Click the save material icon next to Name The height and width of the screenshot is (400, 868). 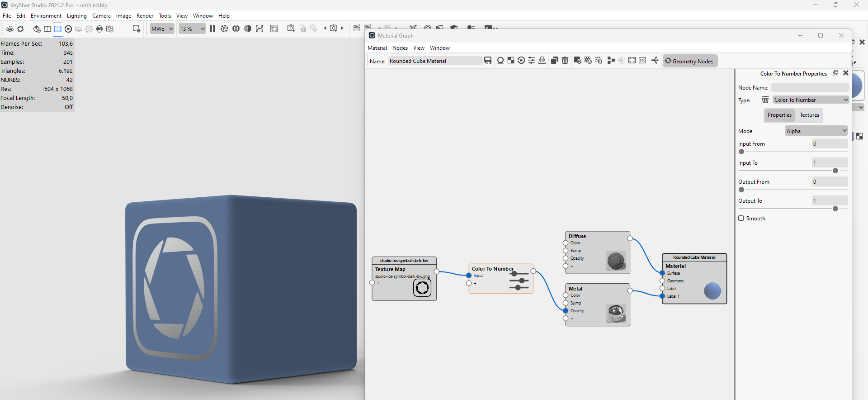click(x=488, y=61)
